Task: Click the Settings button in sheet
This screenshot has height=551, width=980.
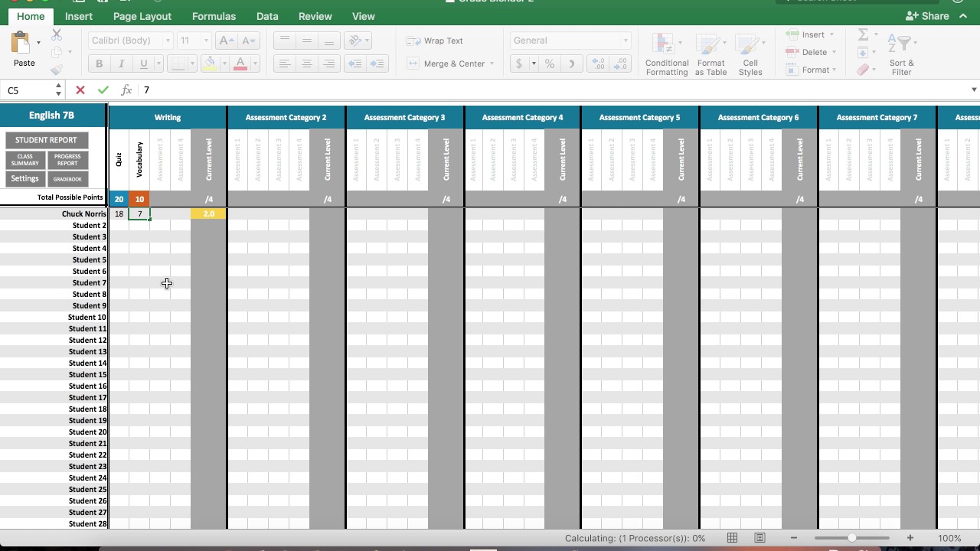Action: 25,179
